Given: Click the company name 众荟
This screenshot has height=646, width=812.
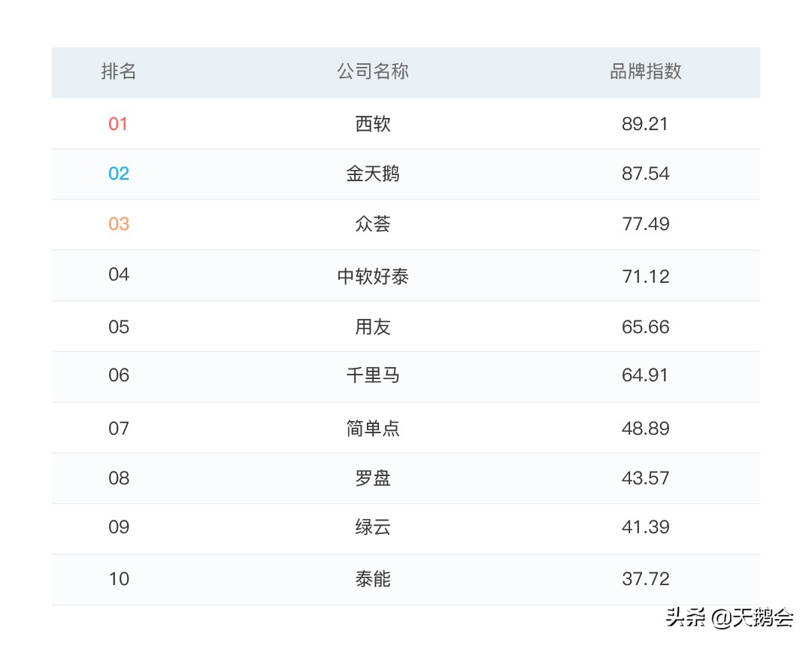Looking at the screenshot, I should [x=373, y=224].
